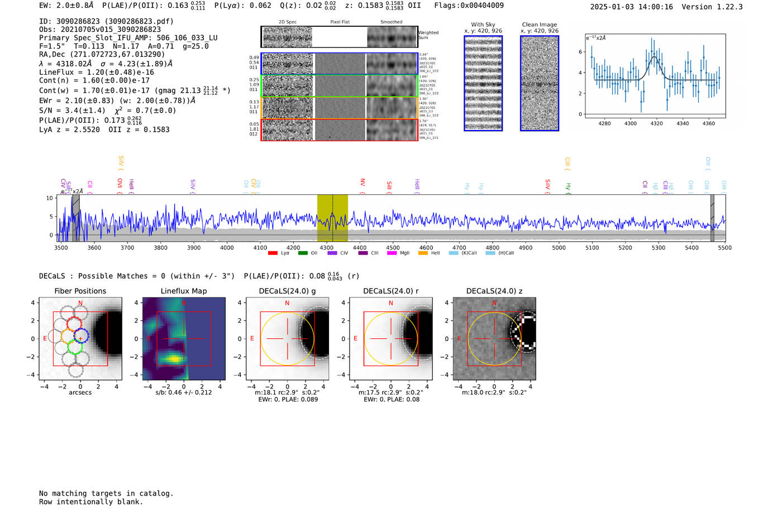Click the yellow highlighted band in the spectrum

(x=332, y=218)
